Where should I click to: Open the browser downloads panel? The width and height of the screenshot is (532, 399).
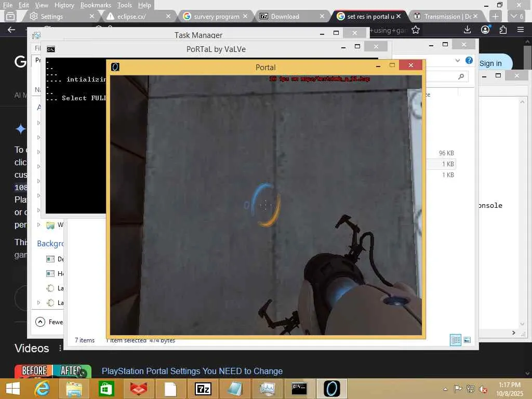(467, 30)
